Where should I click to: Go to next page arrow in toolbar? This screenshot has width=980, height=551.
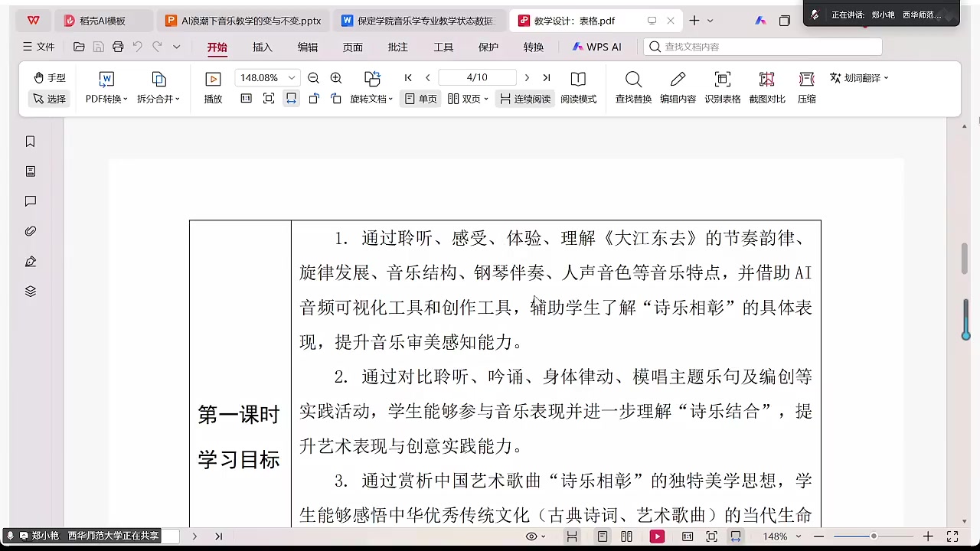[527, 78]
